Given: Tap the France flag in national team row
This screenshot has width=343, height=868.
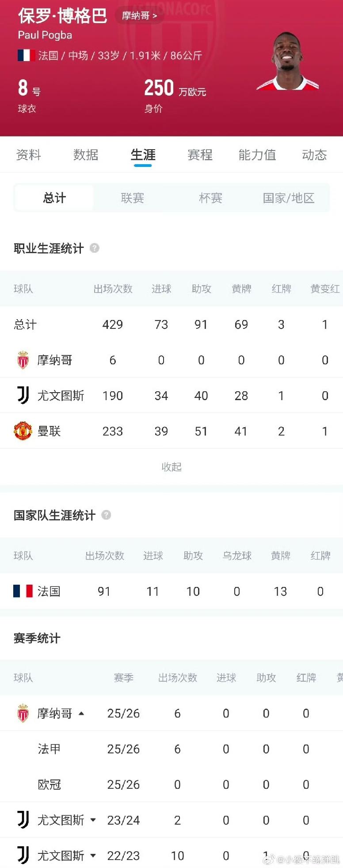Looking at the screenshot, I should click(x=23, y=591).
